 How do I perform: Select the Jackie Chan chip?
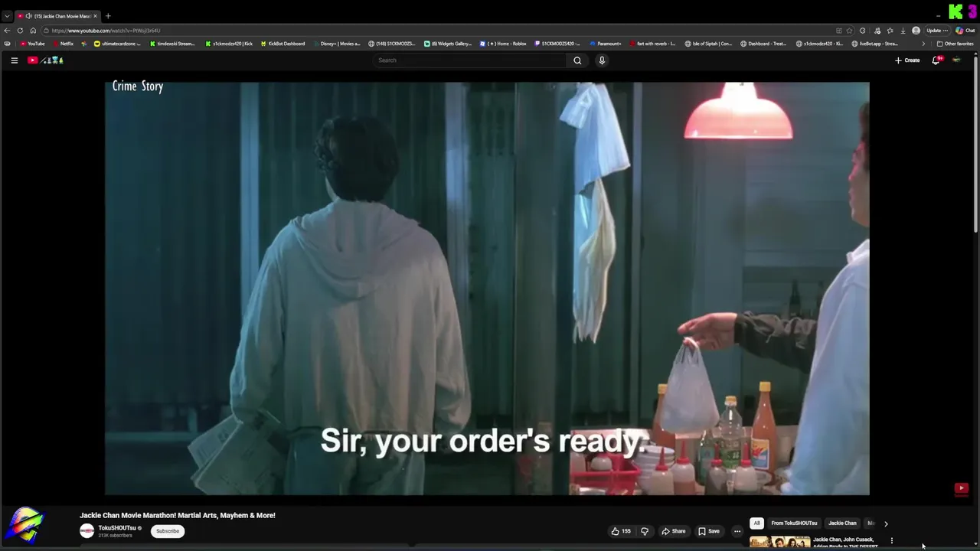coord(842,523)
